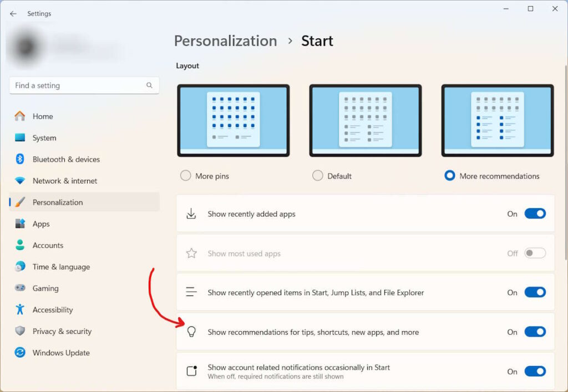This screenshot has height=392, width=568.
Task: Click the vertical scrollbar on the right
Action: [x=566, y=162]
